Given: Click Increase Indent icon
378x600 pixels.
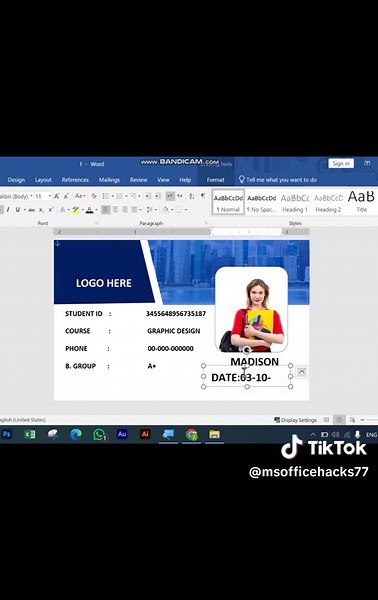Looking at the screenshot, I should (x=158, y=196).
